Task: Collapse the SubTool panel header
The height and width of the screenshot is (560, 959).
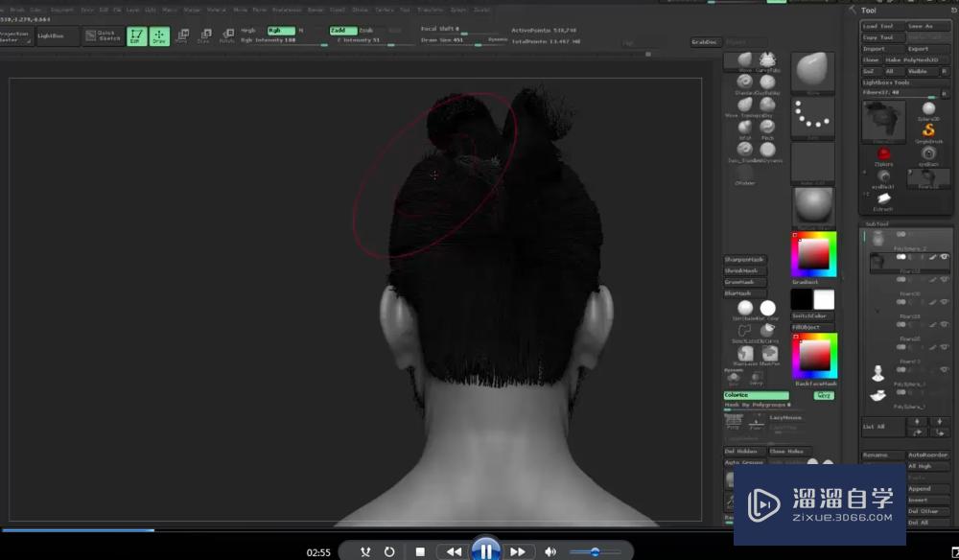Action: [x=877, y=223]
